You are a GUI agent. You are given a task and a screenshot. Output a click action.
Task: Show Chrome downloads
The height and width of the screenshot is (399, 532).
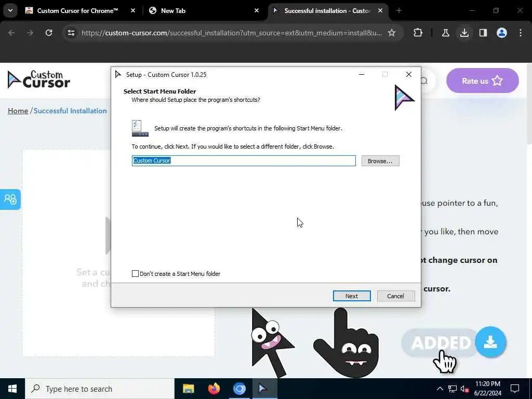(464, 33)
